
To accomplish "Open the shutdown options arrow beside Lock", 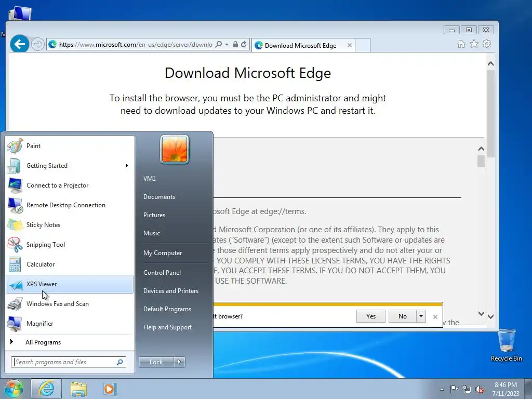I will point(179,362).
